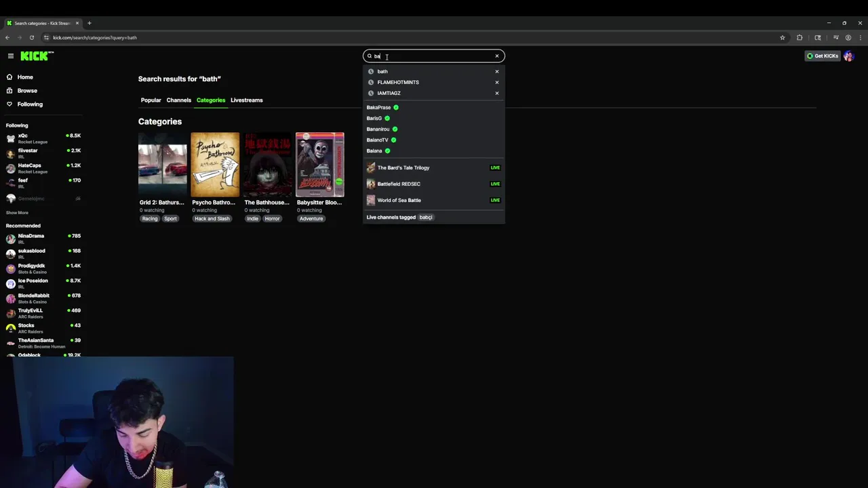
Task: Click the browser address bar URL
Action: click(95, 37)
